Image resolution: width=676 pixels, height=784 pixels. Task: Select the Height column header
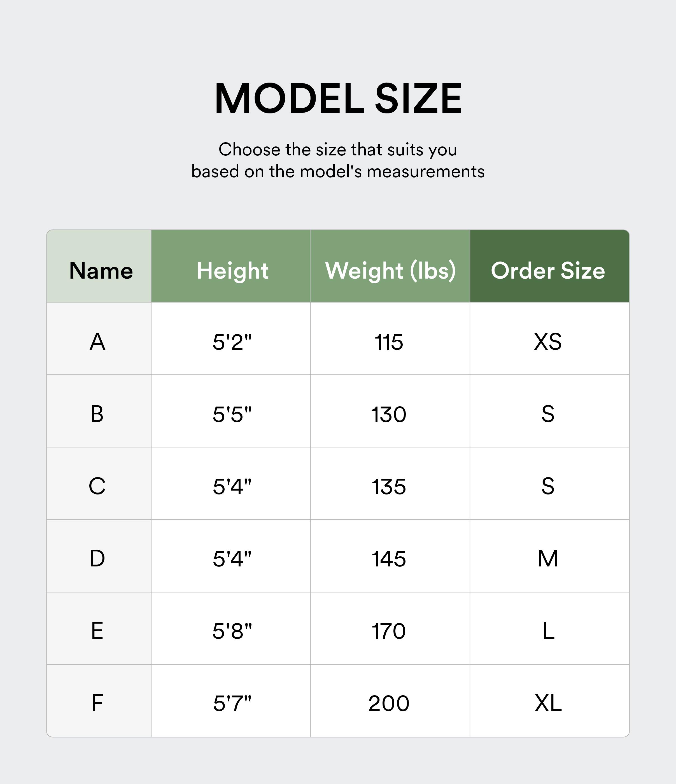(232, 271)
